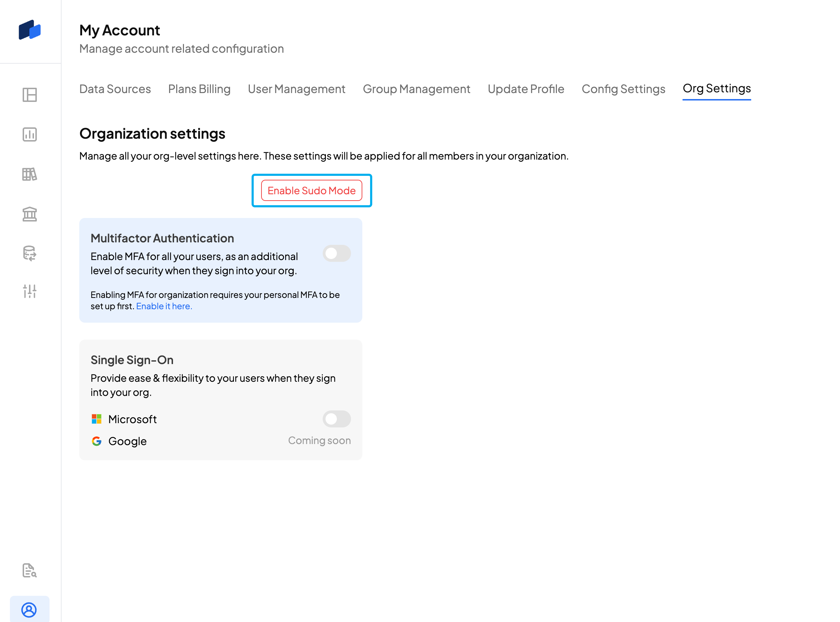Open the Group Management tab
This screenshot has width=840, height=622.
point(416,89)
